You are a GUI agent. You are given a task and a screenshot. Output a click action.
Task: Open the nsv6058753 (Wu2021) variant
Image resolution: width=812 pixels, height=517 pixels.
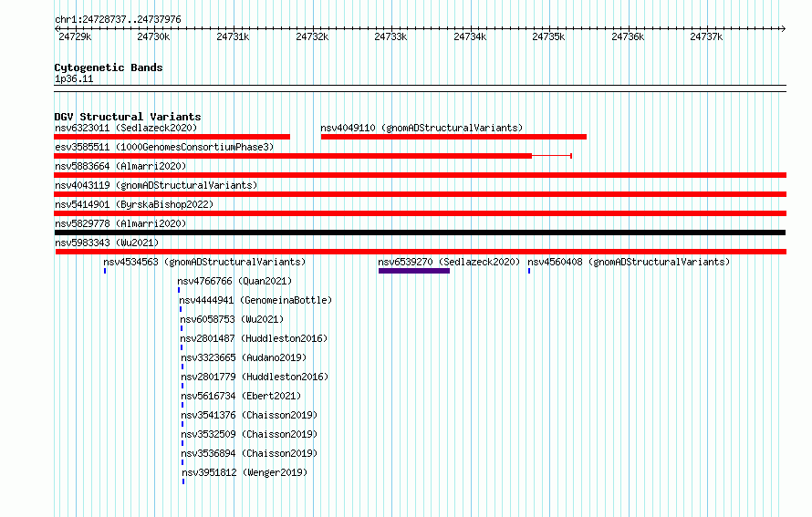(232, 319)
